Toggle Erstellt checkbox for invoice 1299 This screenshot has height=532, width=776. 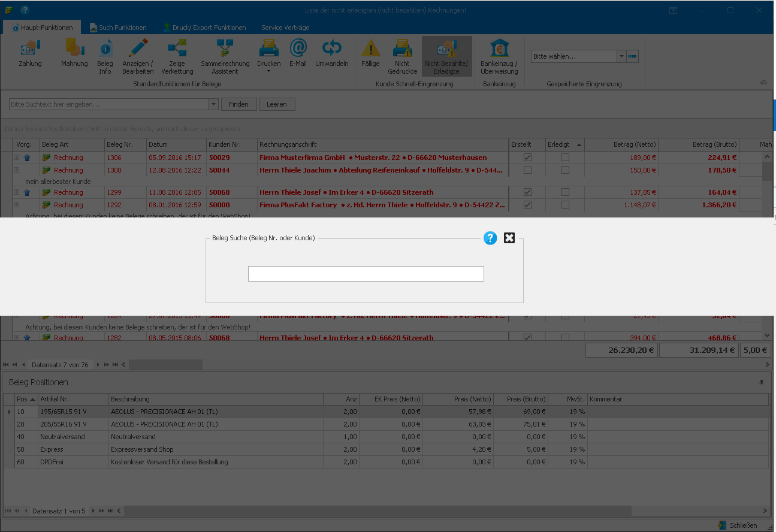pyautogui.click(x=527, y=192)
